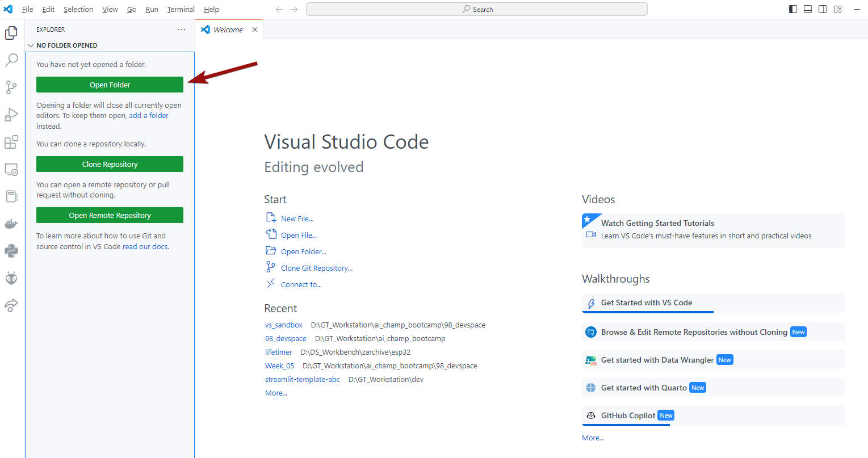The image size is (868, 458).
Task: Open recent project Week_05
Action: coord(280,366)
